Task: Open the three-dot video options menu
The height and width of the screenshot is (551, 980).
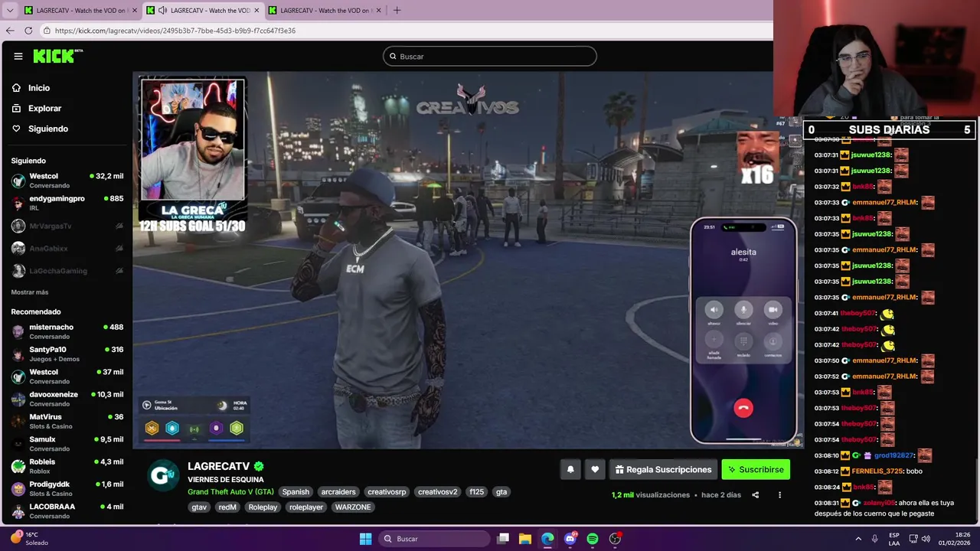Action: pyautogui.click(x=779, y=495)
